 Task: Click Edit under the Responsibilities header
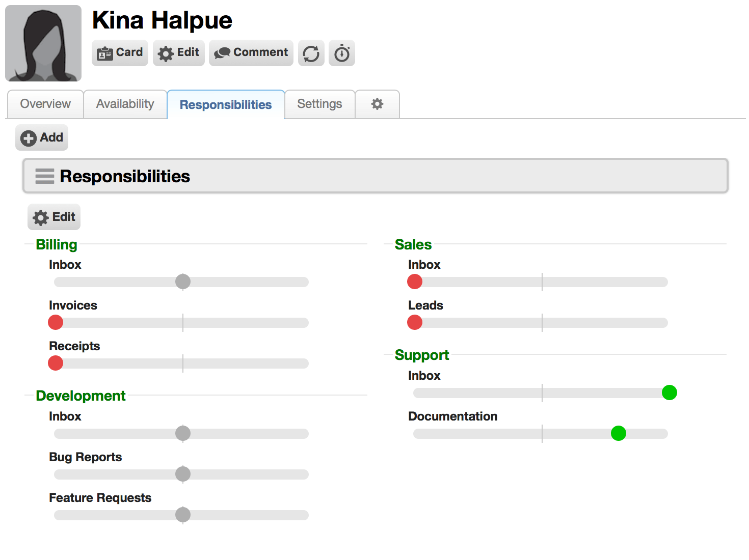54,217
